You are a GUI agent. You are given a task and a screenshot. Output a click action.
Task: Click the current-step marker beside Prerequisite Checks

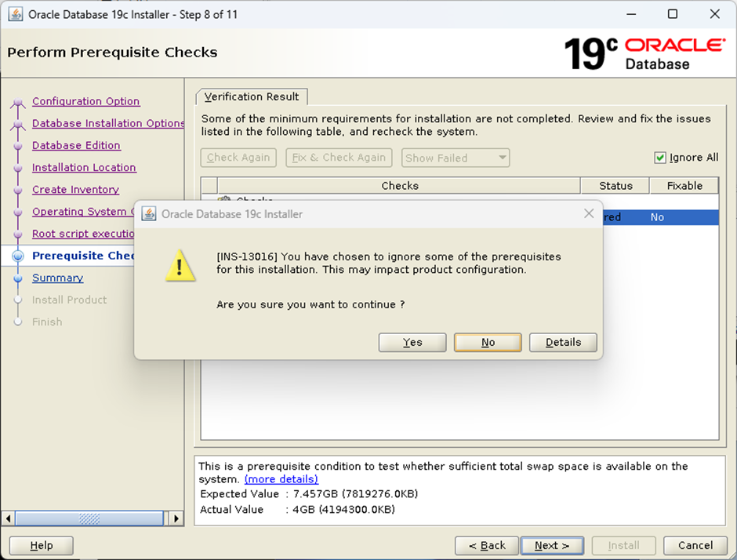(x=18, y=256)
